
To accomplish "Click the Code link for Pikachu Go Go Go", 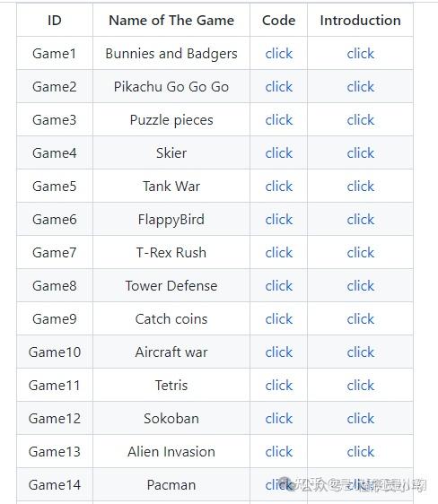I will [278, 87].
